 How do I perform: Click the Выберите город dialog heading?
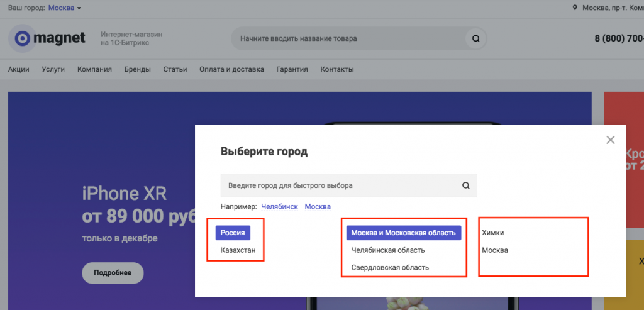coord(264,152)
